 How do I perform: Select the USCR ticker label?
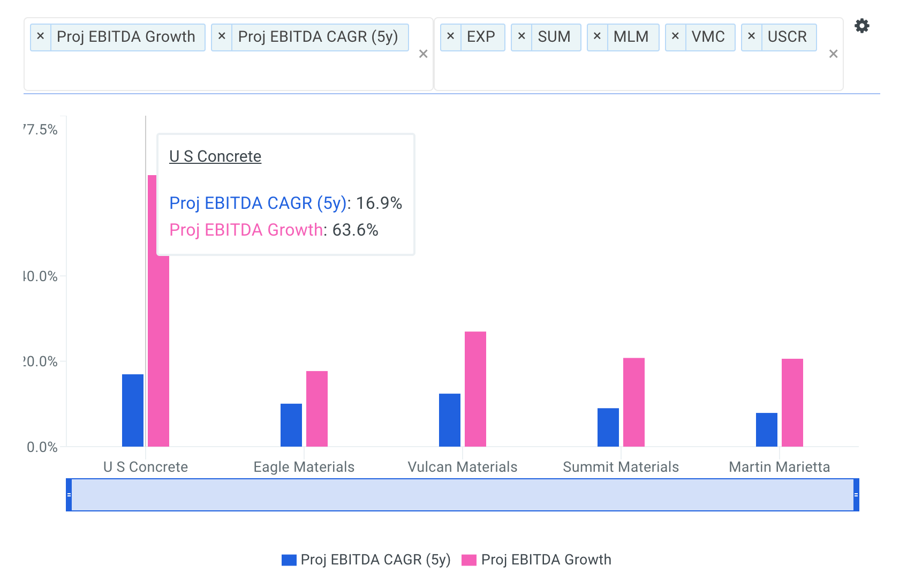(787, 37)
